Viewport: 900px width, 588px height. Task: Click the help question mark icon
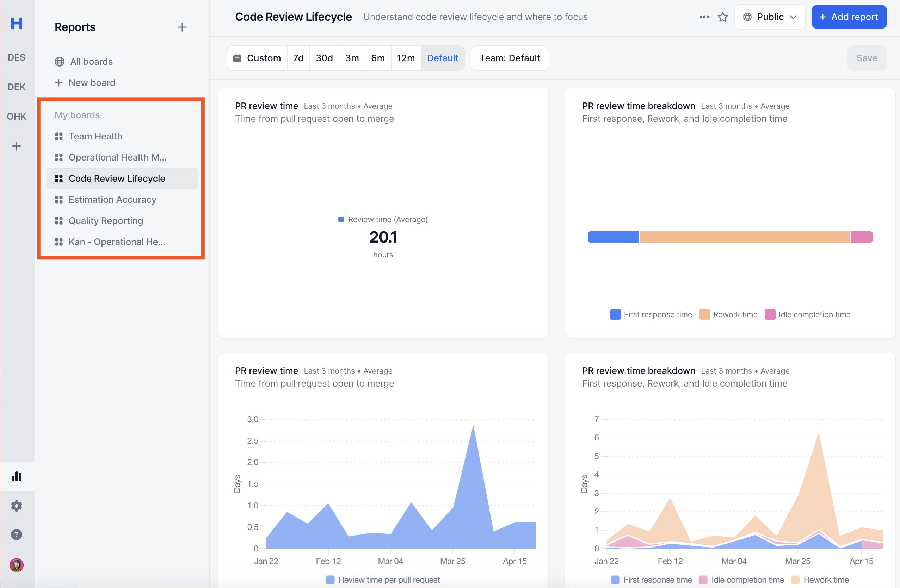tap(17, 534)
